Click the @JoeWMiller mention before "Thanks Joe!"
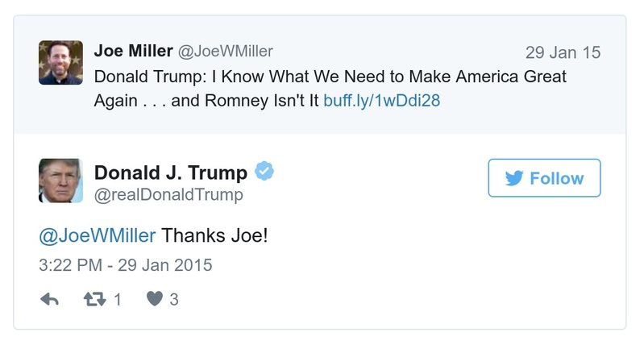 tap(98, 236)
